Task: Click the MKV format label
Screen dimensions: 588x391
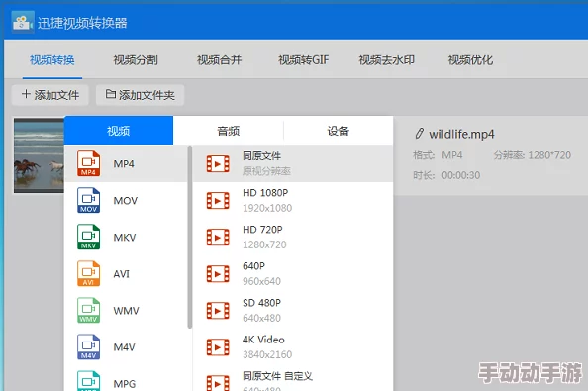Action: (x=125, y=238)
